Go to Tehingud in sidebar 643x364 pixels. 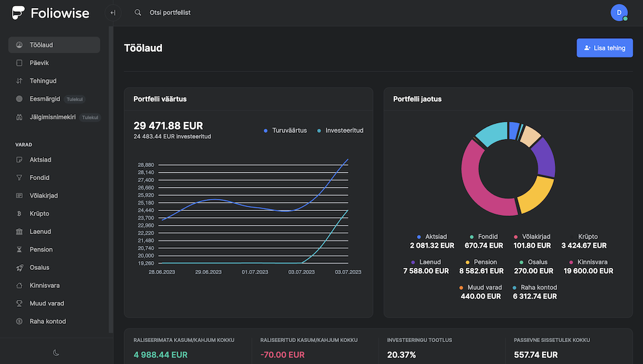(x=43, y=81)
